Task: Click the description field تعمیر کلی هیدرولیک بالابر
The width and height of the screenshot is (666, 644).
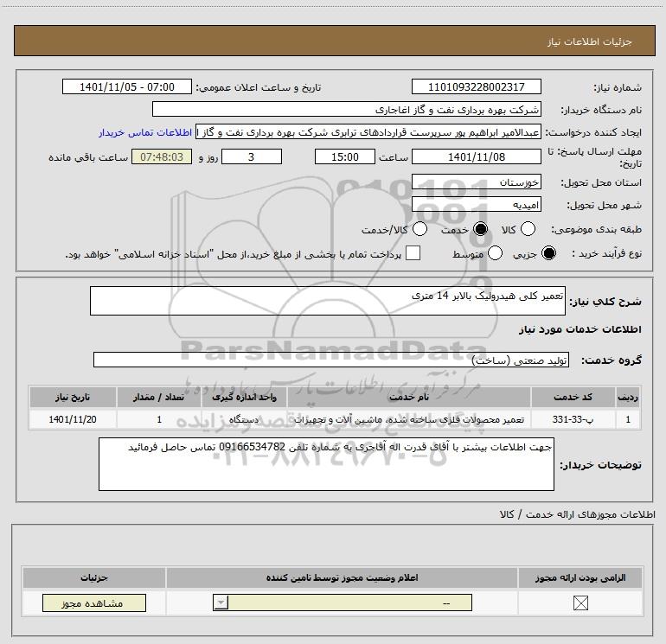Action: point(328,301)
